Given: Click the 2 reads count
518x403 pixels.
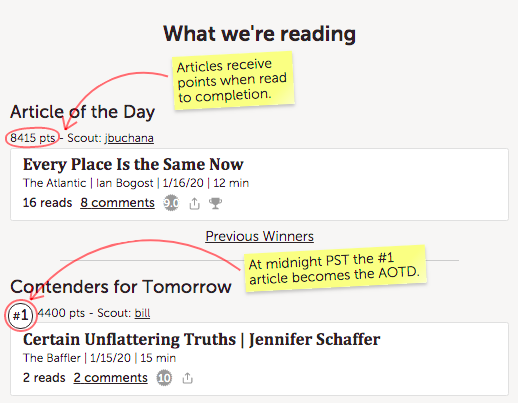Looking at the screenshot, I should 44,378.
